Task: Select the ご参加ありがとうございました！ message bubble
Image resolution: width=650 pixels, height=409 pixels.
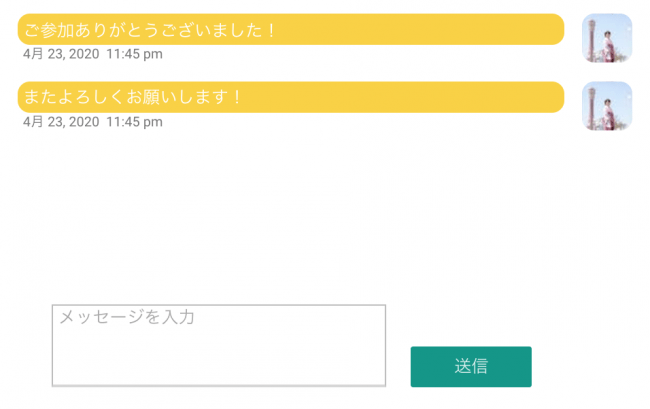Action: (x=290, y=30)
